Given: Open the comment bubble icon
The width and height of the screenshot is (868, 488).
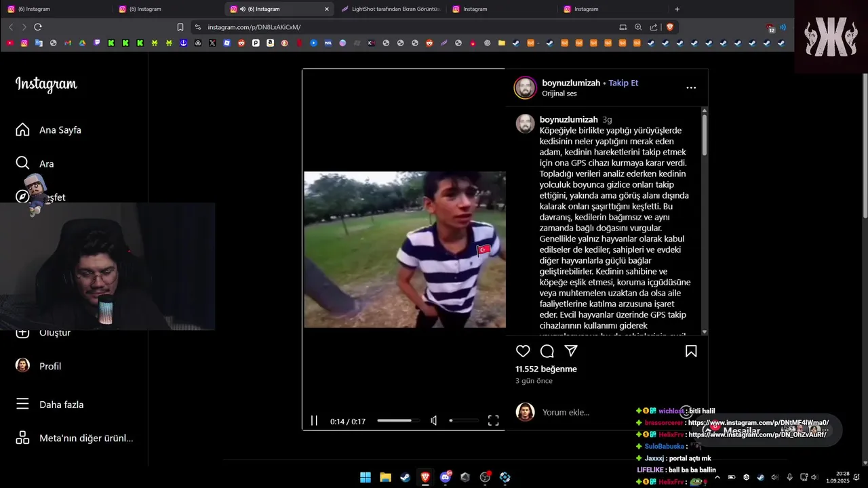Looking at the screenshot, I should tap(547, 351).
